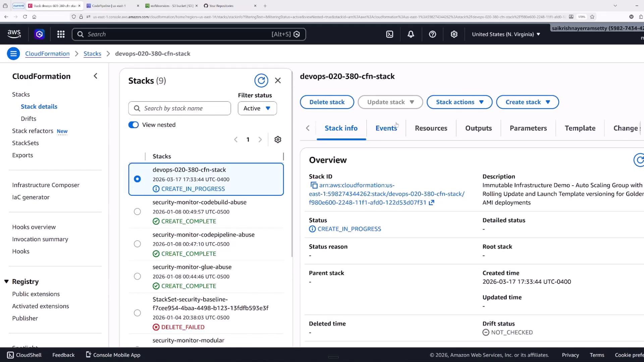Viewport: 644px width, 362px height.
Task: Go to previous page of stacks
Action: 236,139
